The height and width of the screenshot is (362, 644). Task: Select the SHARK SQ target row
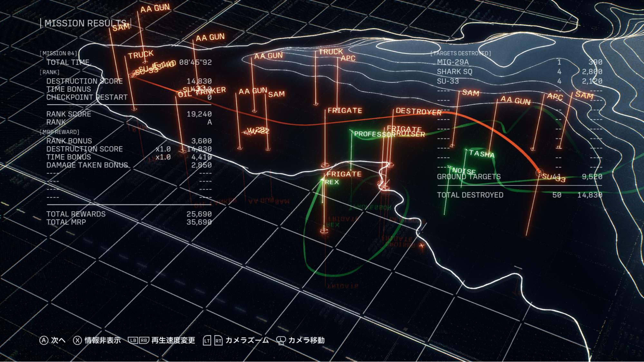(519, 72)
